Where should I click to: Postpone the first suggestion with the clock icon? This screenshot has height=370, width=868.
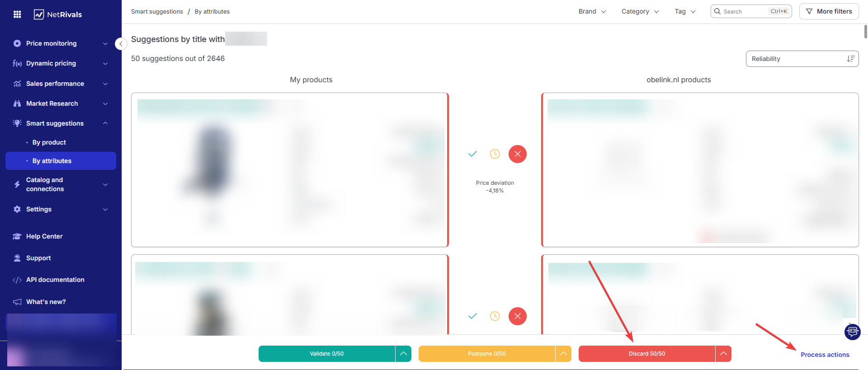point(495,154)
